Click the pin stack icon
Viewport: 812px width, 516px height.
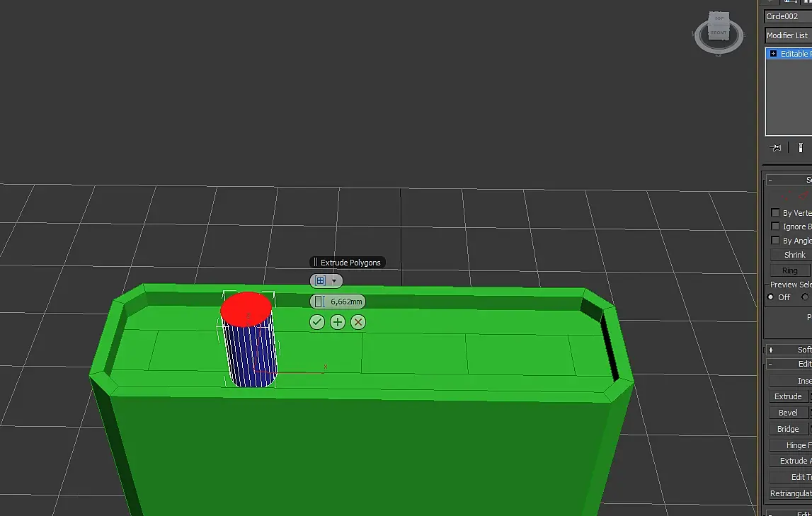[775, 147]
